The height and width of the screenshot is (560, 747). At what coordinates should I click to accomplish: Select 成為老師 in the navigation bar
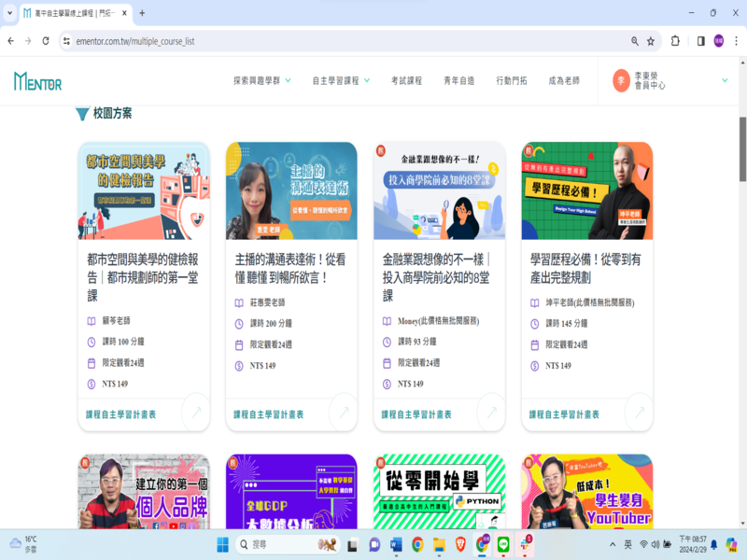click(564, 81)
